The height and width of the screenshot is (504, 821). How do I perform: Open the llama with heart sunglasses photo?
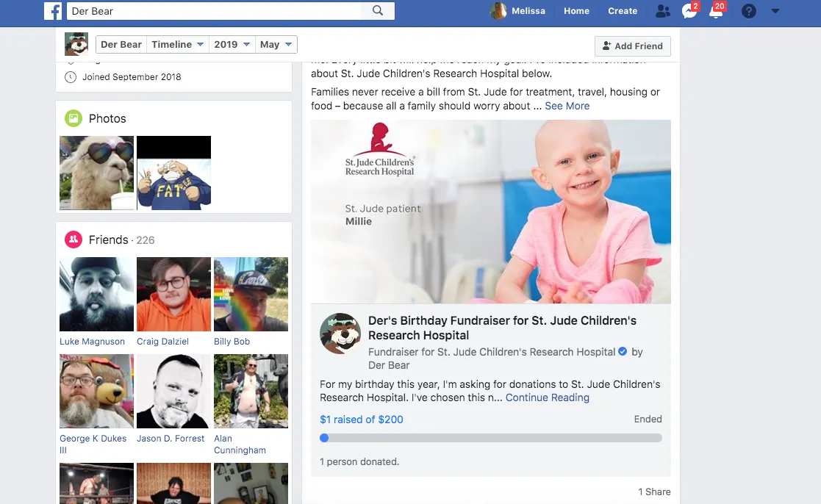97,173
